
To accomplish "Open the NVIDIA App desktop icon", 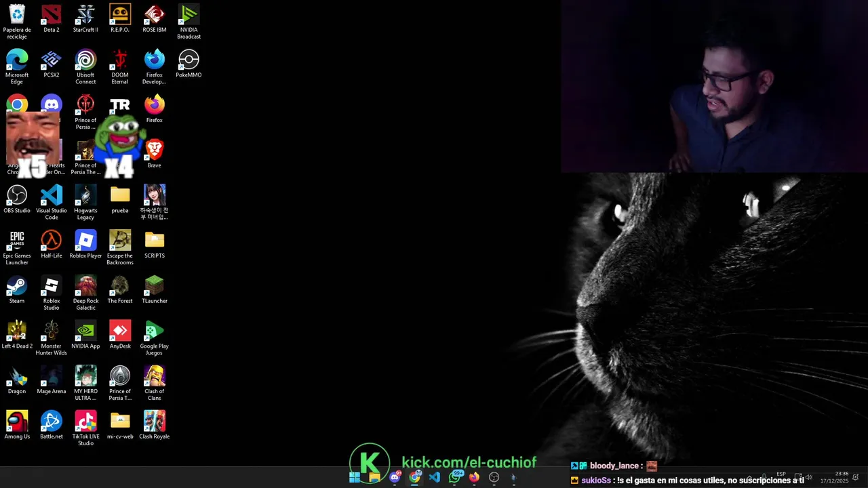I will [85, 335].
